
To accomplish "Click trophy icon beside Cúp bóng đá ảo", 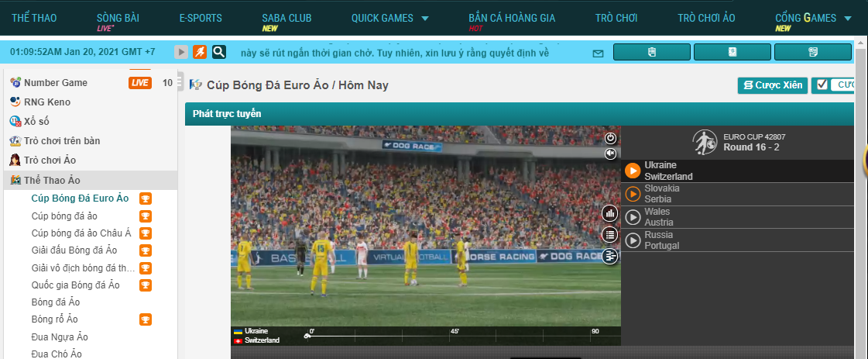I will click(x=145, y=216).
